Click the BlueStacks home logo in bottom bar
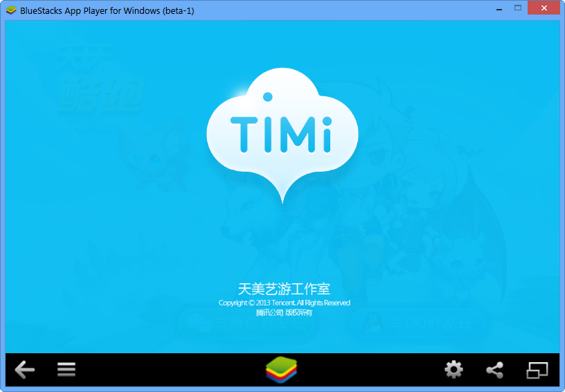The height and width of the screenshot is (392, 565). [x=281, y=370]
